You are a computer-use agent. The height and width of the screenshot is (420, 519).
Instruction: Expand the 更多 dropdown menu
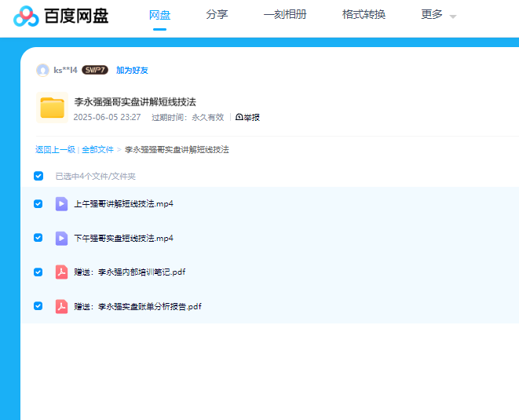(438, 15)
